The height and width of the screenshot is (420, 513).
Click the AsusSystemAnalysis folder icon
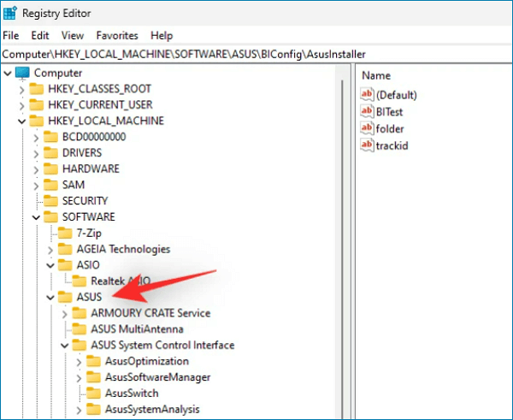pos(94,410)
